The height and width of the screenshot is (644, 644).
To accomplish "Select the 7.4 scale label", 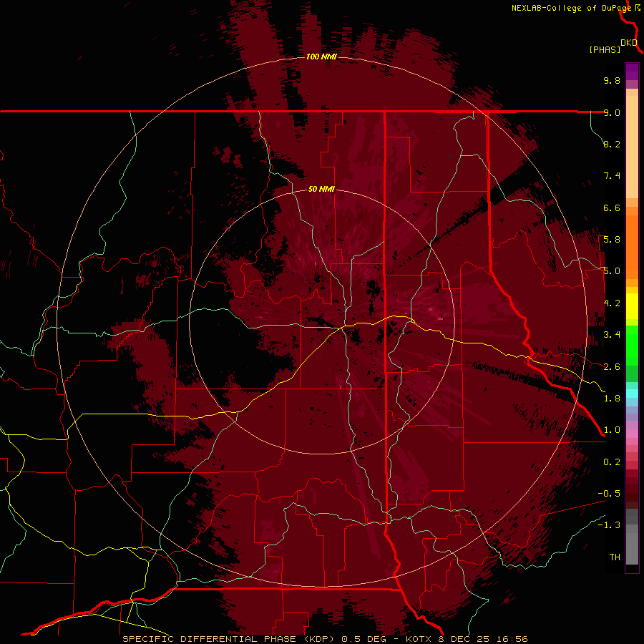I will (612, 176).
